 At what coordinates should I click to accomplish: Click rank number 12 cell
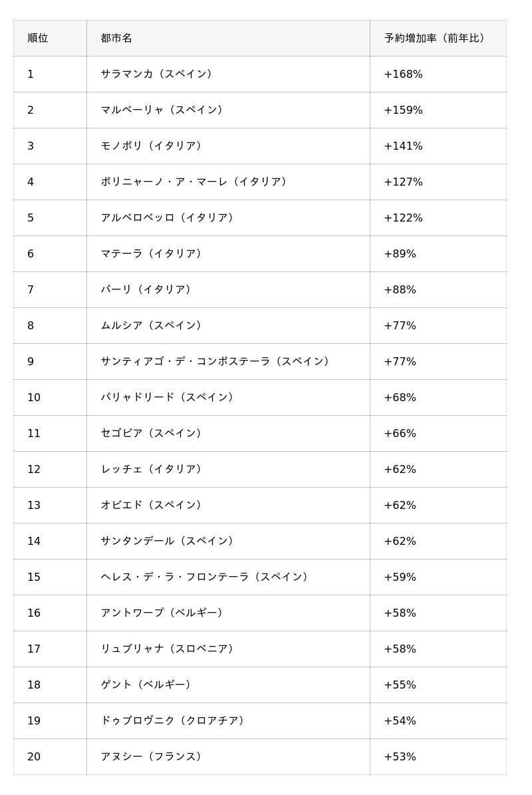[34, 470]
